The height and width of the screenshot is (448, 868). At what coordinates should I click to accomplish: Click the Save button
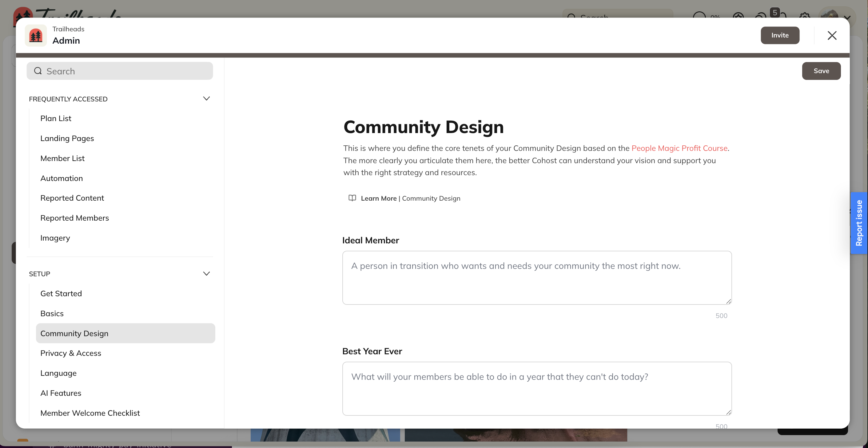pos(821,71)
